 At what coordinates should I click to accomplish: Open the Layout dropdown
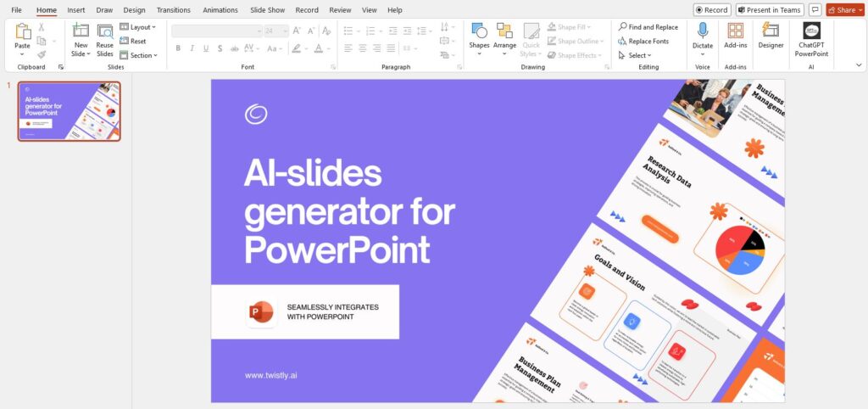(138, 27)
